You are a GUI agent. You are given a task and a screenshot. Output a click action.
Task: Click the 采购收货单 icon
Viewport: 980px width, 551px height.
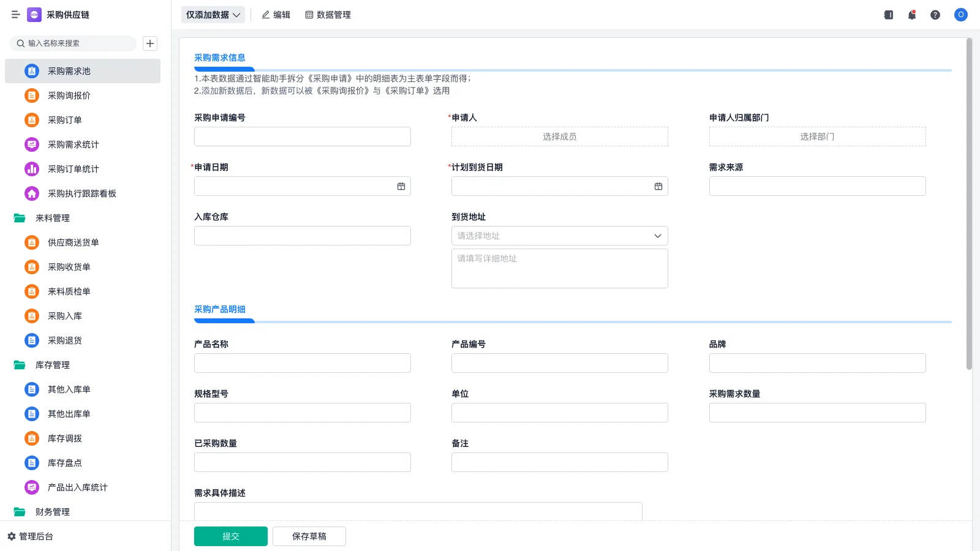point(32,267)
